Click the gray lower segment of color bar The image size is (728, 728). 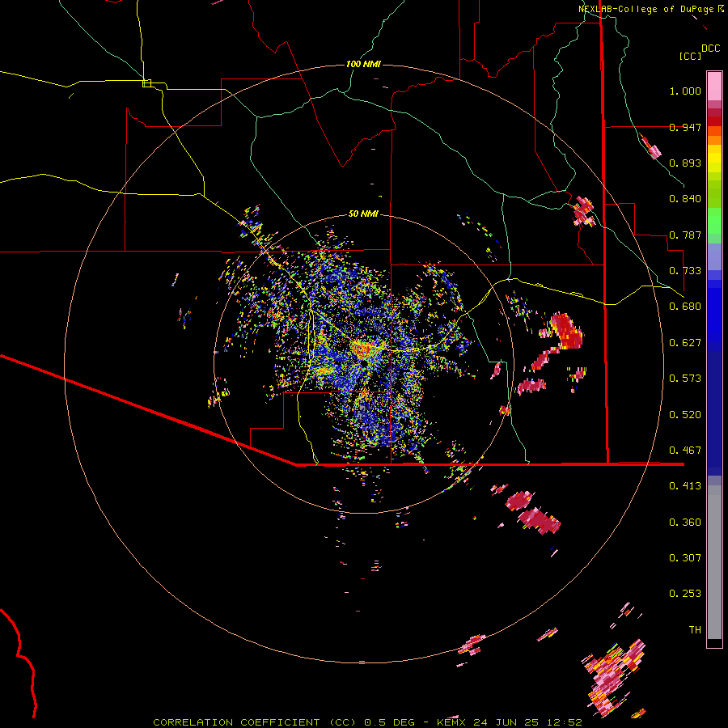(x=714, y=562)
